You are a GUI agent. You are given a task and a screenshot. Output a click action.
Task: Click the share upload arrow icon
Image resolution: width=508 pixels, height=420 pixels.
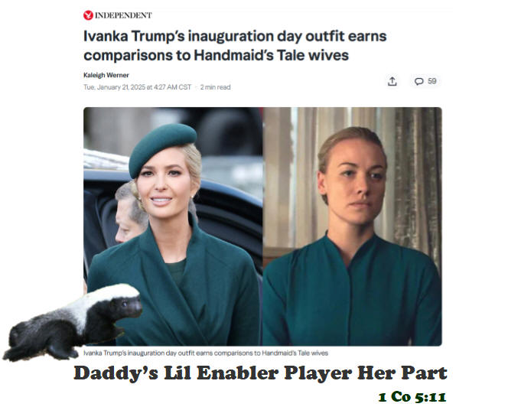tap(392, 81)
